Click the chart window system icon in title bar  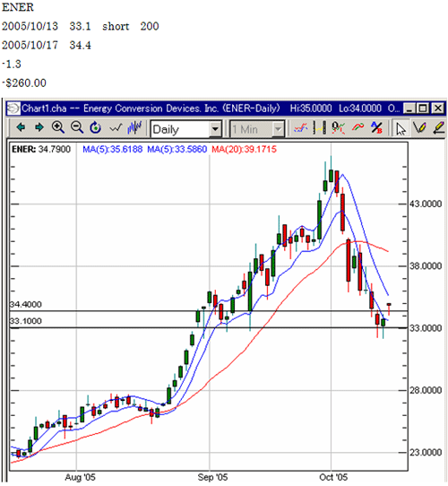pyautogui.click(x=13, y=108)
